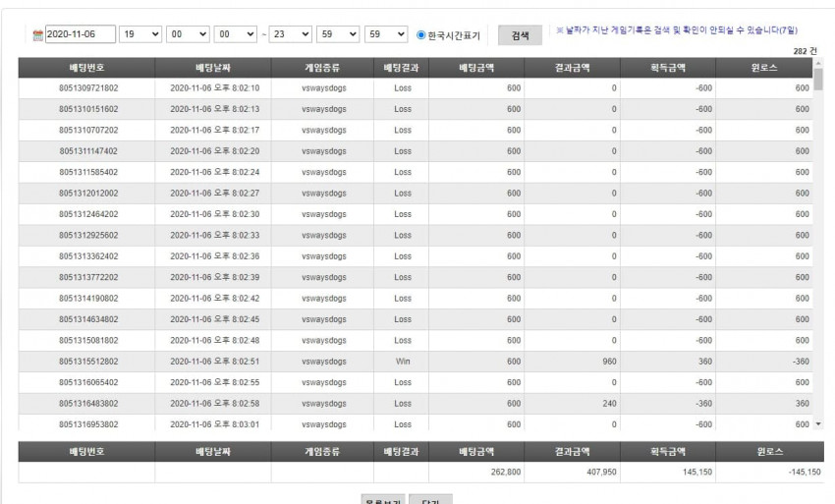
Task: Click the 282 건 record count
Action: coord(805,51)
